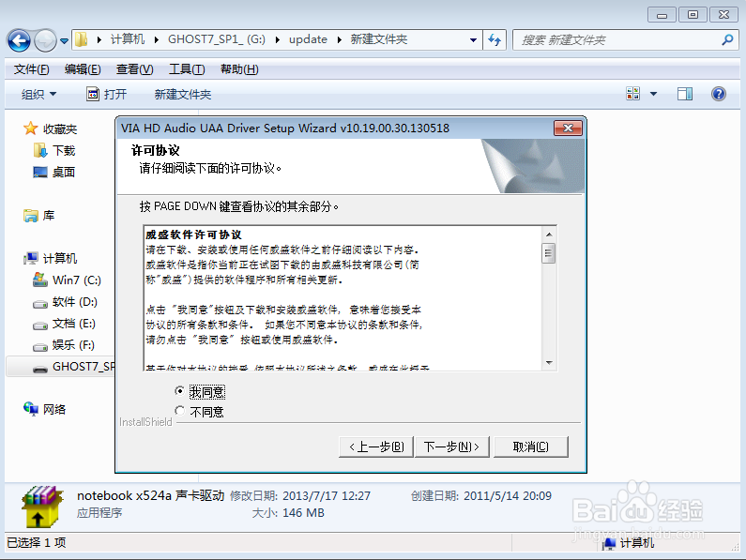
Task: Click license text scrollbar down arrow
Action: pos(549,363)
